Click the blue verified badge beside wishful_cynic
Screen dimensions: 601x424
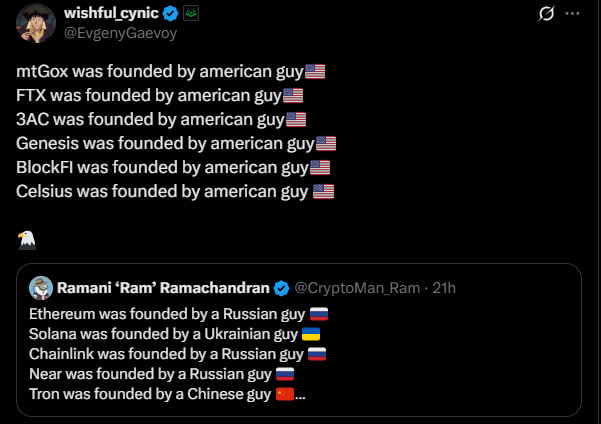point(171,14)
